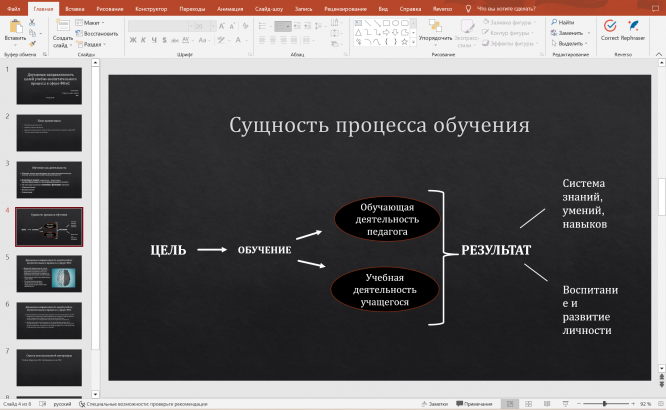Screen dimensions: 666x410
Task: Open the font name combo box
Action: (161, 26)
